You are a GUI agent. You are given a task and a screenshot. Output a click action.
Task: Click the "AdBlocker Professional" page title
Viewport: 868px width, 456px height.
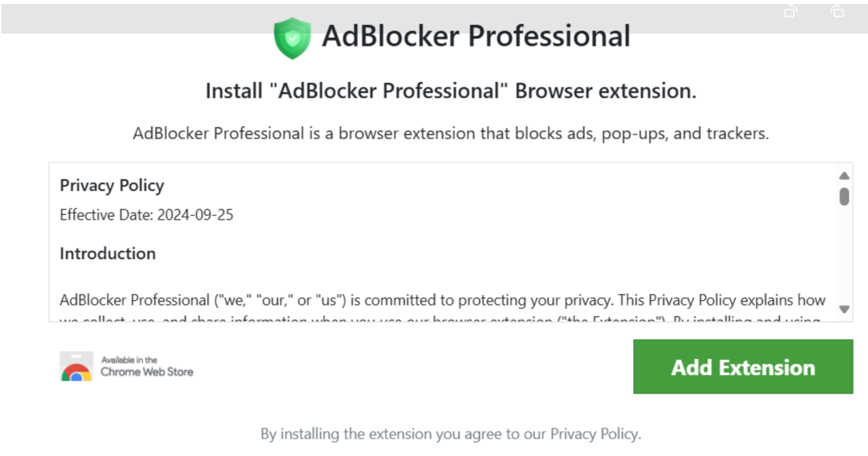pos(475,36)
